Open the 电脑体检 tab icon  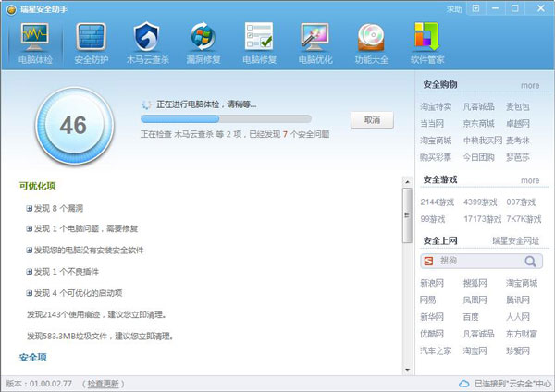[35, 37]
